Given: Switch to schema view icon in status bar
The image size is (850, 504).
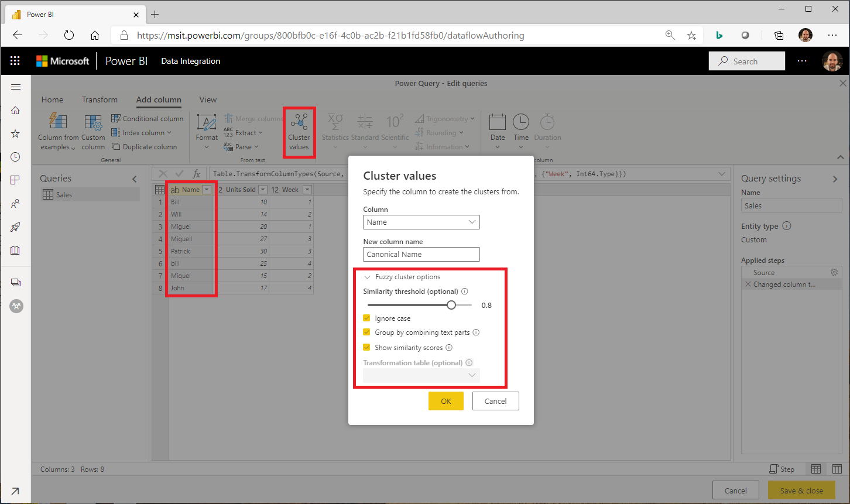Looking at the screenshot, I should click(x=837, y=469).
